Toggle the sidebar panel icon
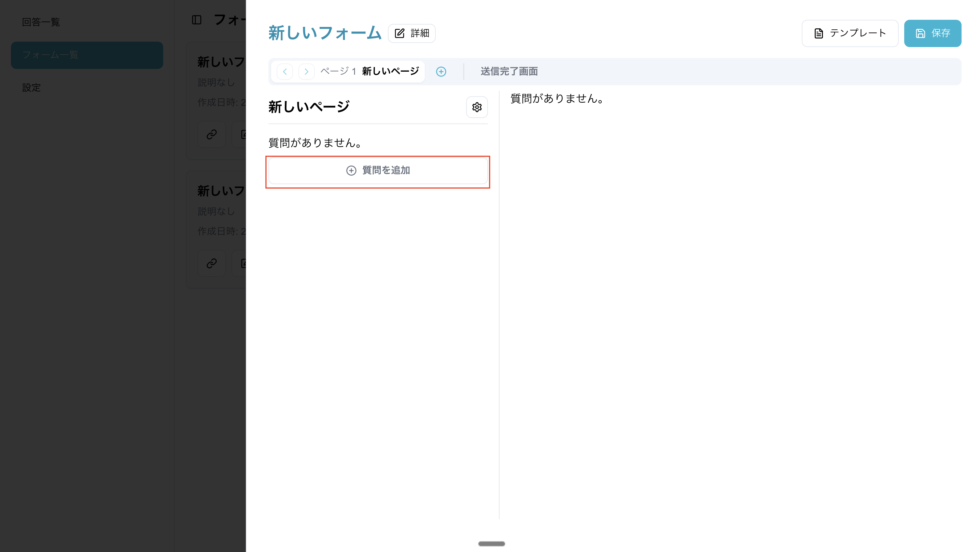 pos(196,20)
